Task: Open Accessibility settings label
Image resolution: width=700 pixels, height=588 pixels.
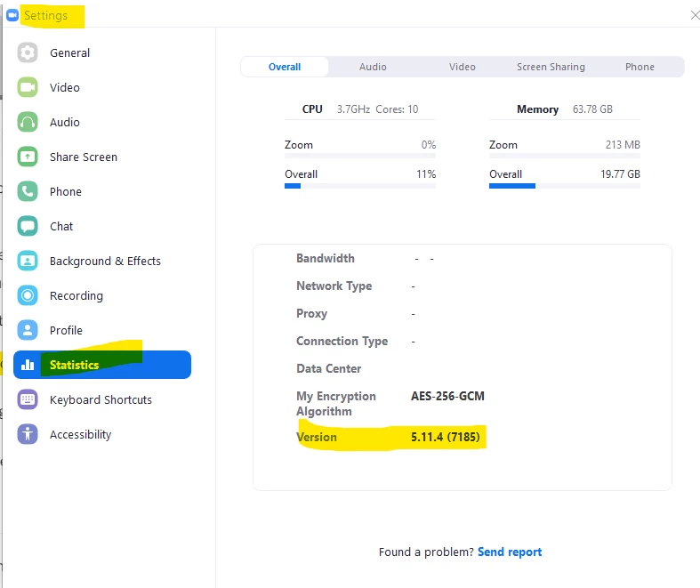Action: [x=80, y=434]
